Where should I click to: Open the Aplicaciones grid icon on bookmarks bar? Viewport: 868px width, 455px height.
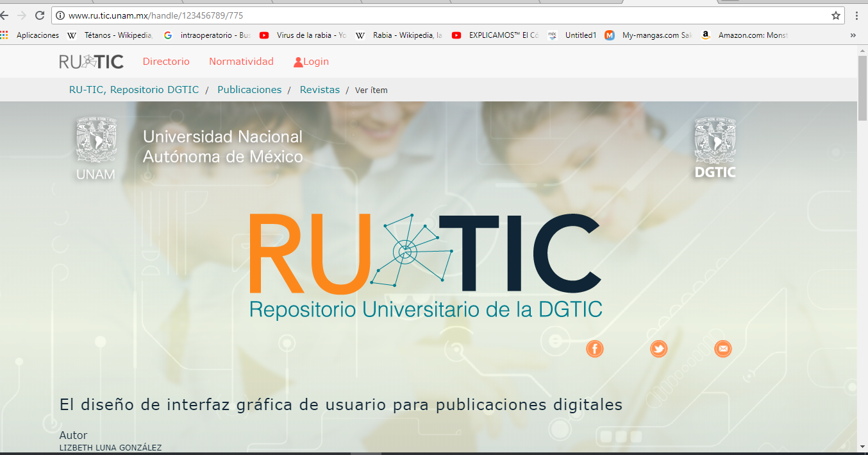(6, 35)
